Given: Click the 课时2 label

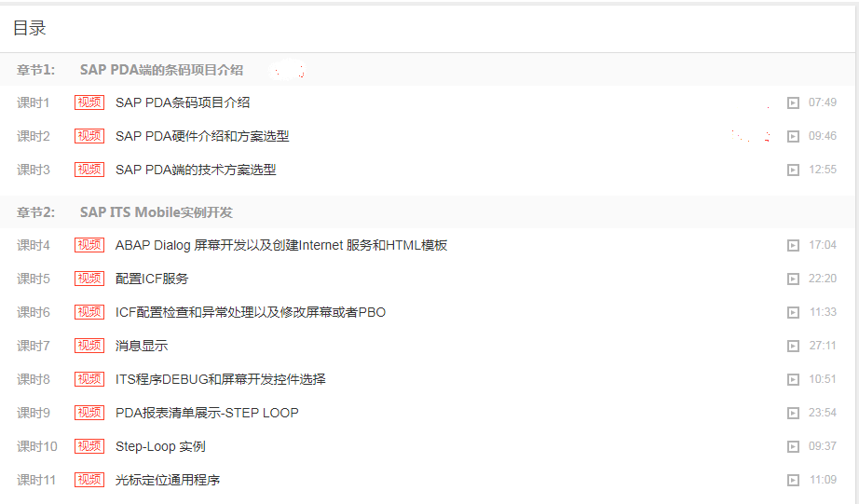Looking at the screenshot, I should coord(34,136).
